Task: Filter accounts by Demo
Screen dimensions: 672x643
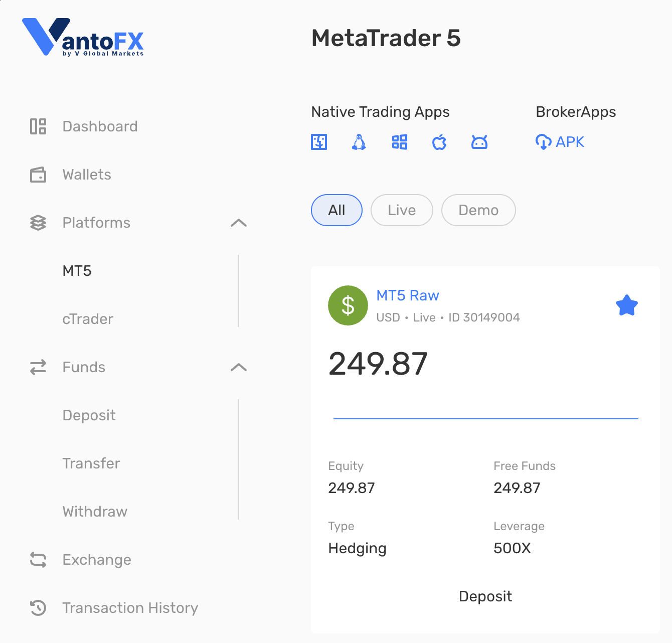Action: (478, 210)
